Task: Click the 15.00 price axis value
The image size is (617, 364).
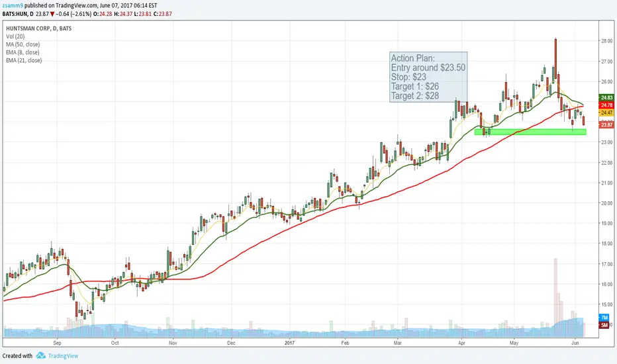Action: click(606, 304)
